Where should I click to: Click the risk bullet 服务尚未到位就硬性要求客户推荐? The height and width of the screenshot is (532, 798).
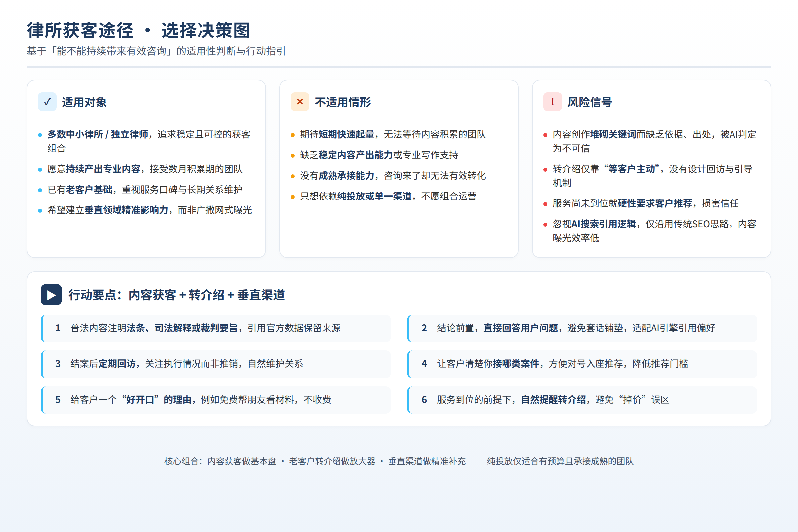651,203
